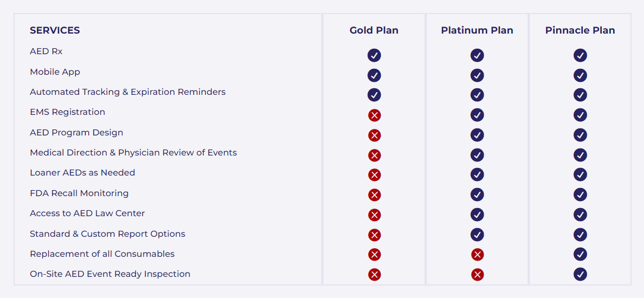Click Gold Plan X for Loaner AEDs
This screenshot has width=644, height=298.
click(x=374, y=174)
